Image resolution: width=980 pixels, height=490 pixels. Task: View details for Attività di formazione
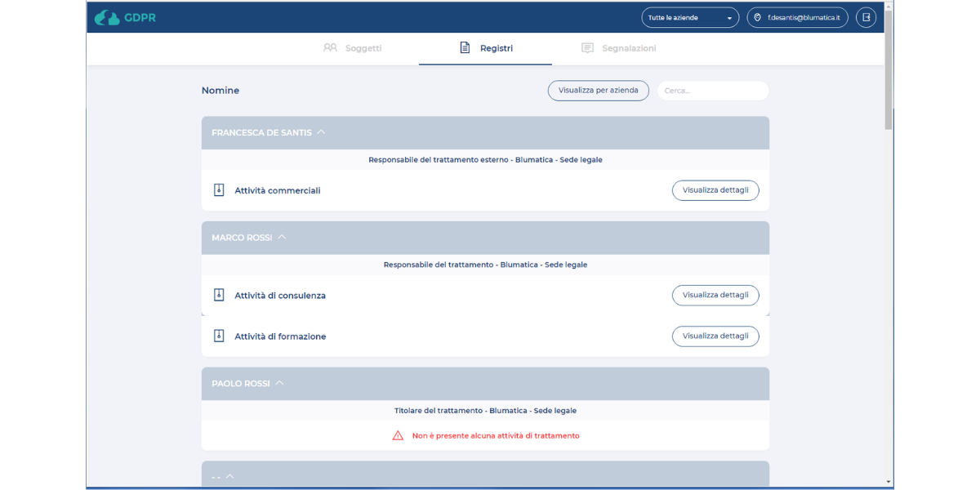pyautogui.click(x=715, y=336)
